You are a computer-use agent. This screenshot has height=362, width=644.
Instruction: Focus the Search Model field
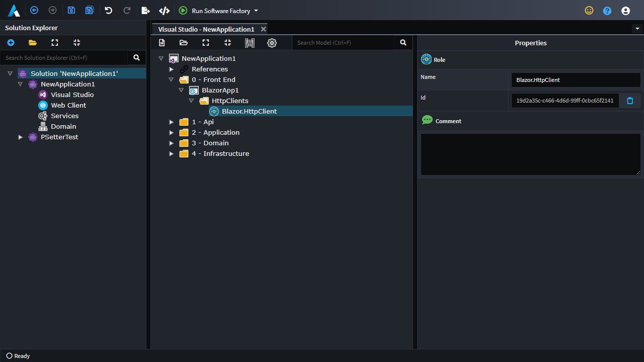tap(343, 43)
